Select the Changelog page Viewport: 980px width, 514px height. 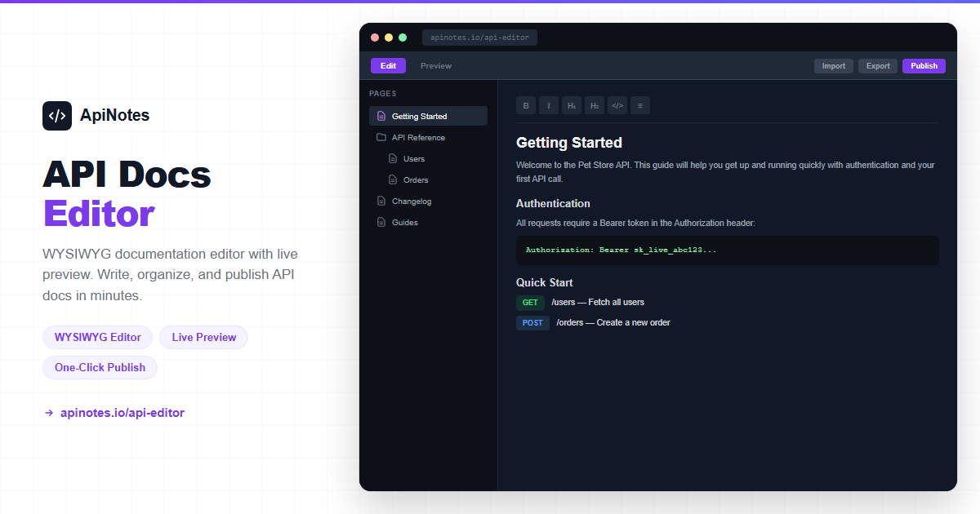pos(411,201)
